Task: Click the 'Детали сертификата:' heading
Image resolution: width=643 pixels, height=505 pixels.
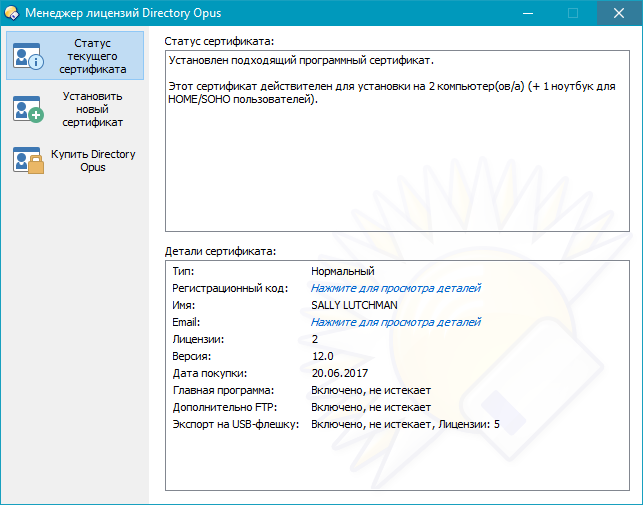Action: pos(221,251)
